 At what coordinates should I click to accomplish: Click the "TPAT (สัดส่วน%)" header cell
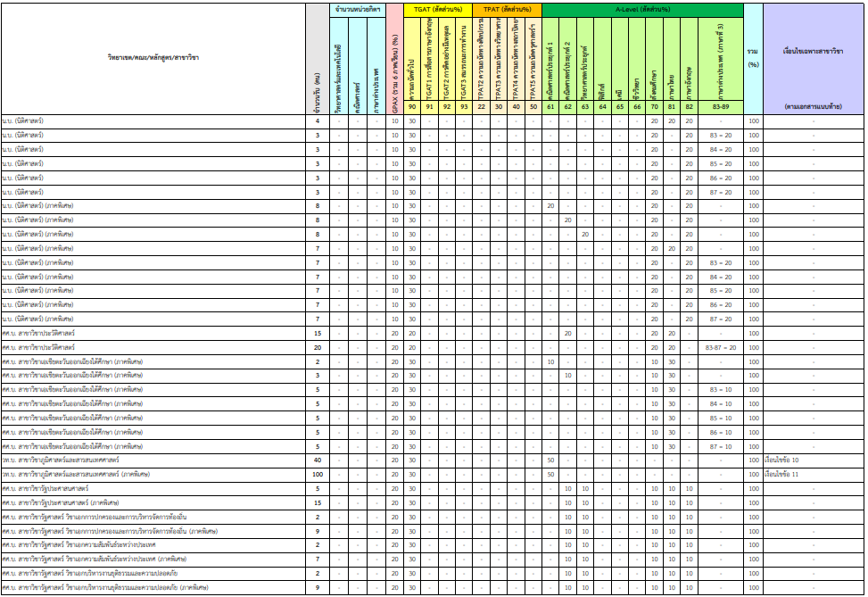[x=507, y=10]
